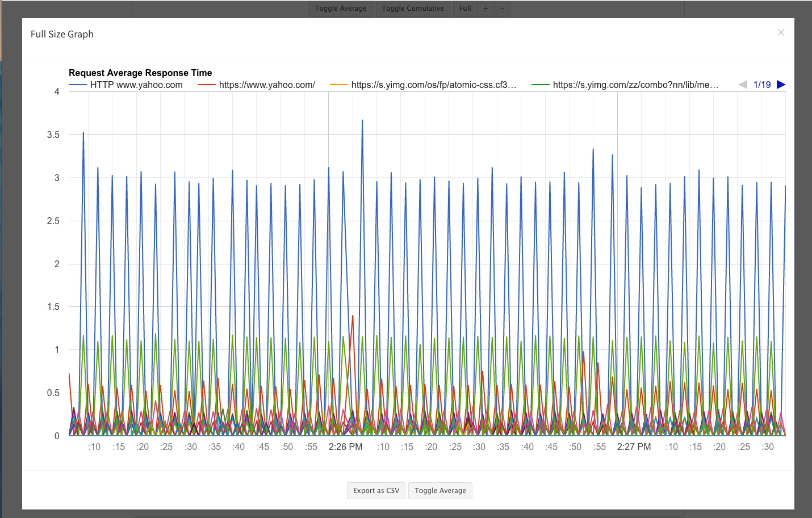812x518 pixels.
Task: Toggle the zz/combo legend series
Action: tap(636, 85)
